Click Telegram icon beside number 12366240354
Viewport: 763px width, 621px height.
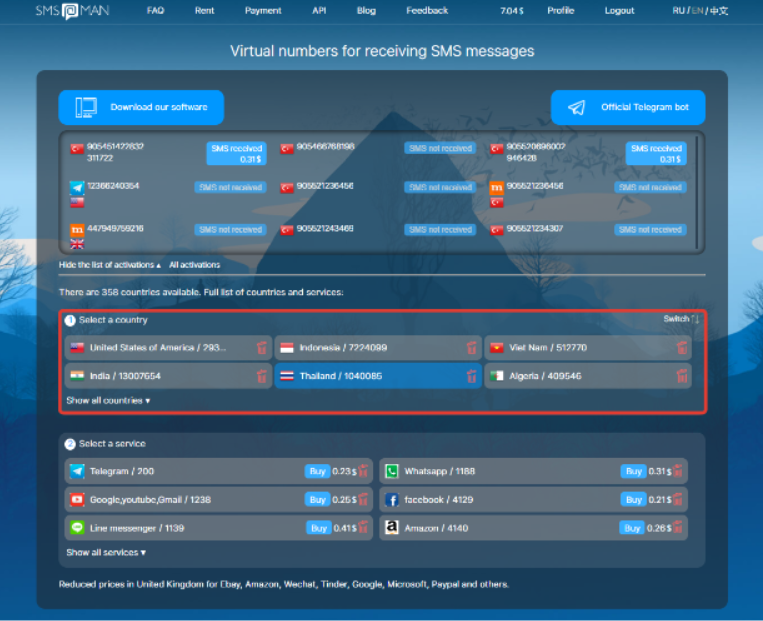(x=77, y=187)
